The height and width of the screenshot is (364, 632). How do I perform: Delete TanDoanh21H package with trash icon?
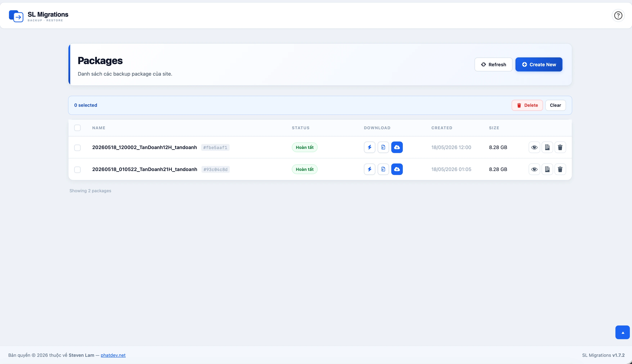560,169
